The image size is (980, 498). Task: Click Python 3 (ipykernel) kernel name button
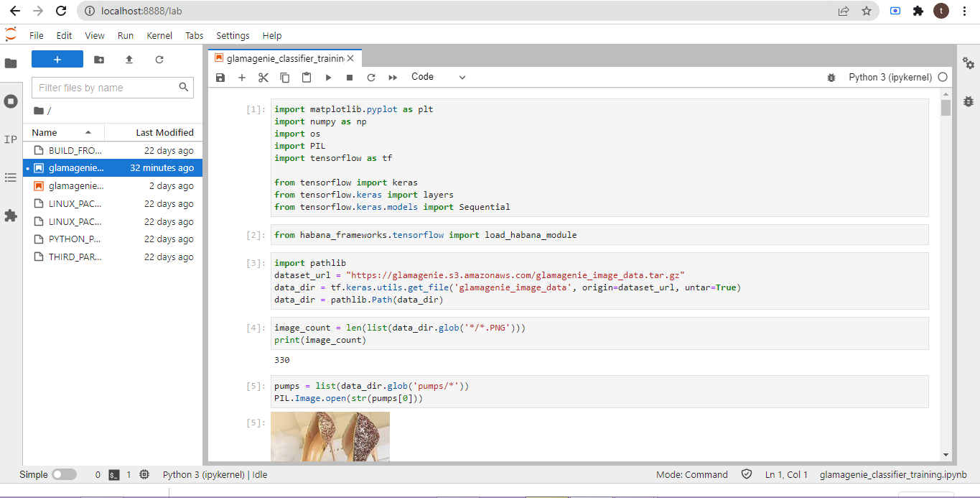click(890, 77)
